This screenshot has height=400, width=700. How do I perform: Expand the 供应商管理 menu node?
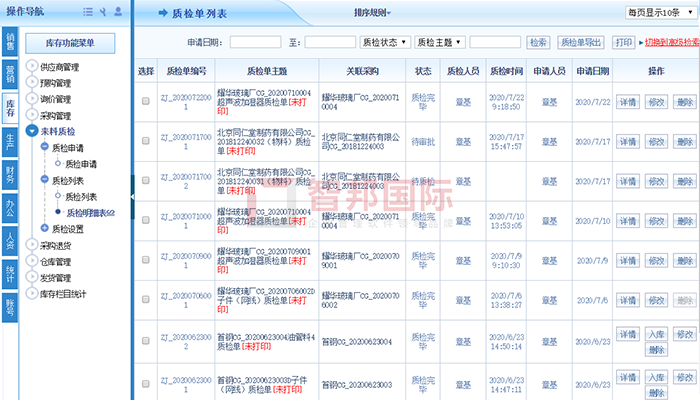click(x=32, y=66)
